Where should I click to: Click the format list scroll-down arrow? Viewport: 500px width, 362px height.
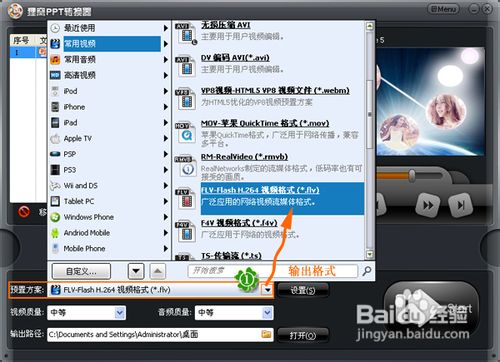(x=369, y=255)
